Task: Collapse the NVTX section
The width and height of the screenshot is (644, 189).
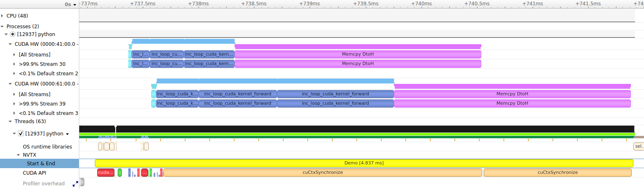Action: [18, 155]
